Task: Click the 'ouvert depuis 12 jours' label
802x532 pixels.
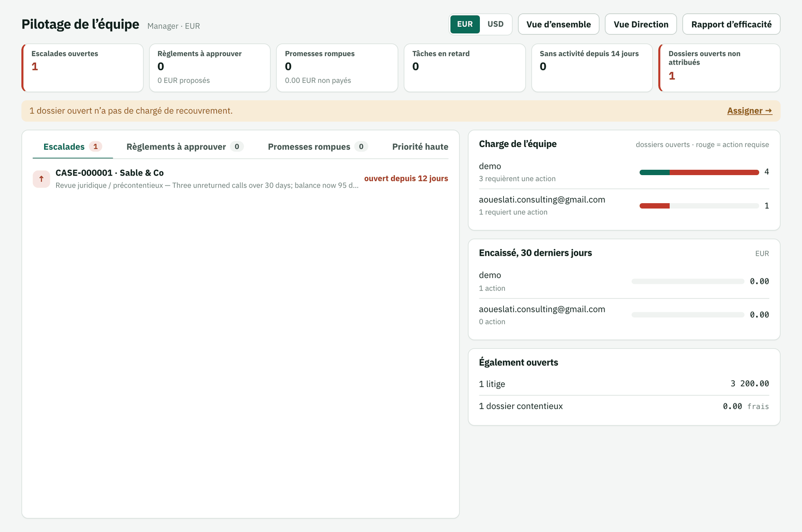Action: pyautogui.click(x=406, y=178)
